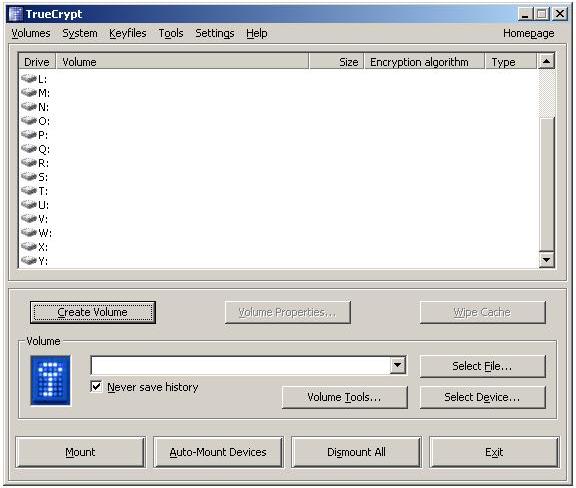Viewport: 576px width, 488px height.
Task: Open the Help menu
Action: (x=257, y=33)
